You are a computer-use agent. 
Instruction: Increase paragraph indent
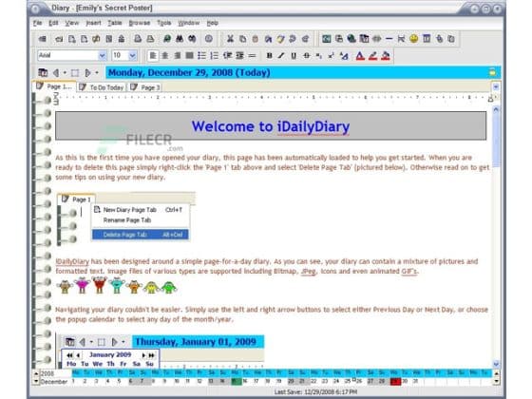pyautogui.click(x=239, y=56)
